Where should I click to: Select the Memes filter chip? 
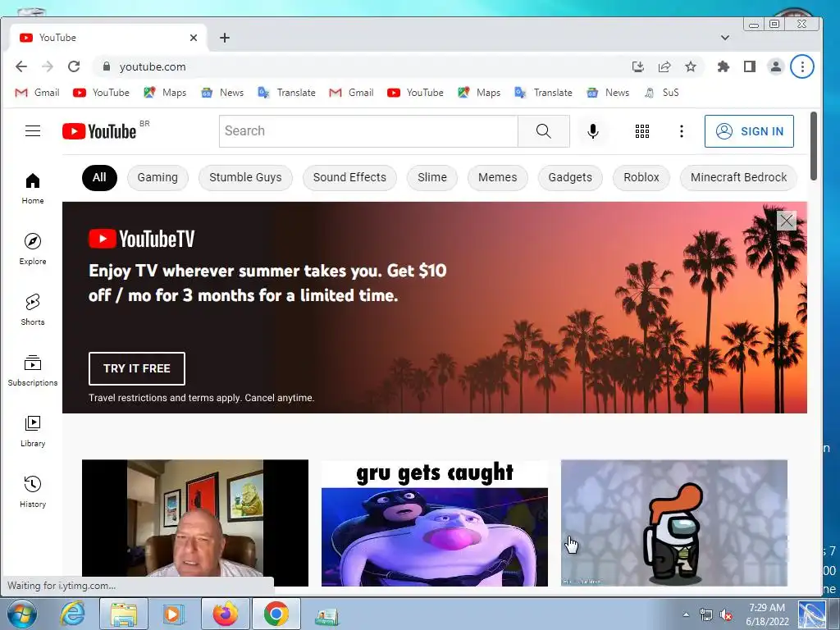(x=497, y=177)
